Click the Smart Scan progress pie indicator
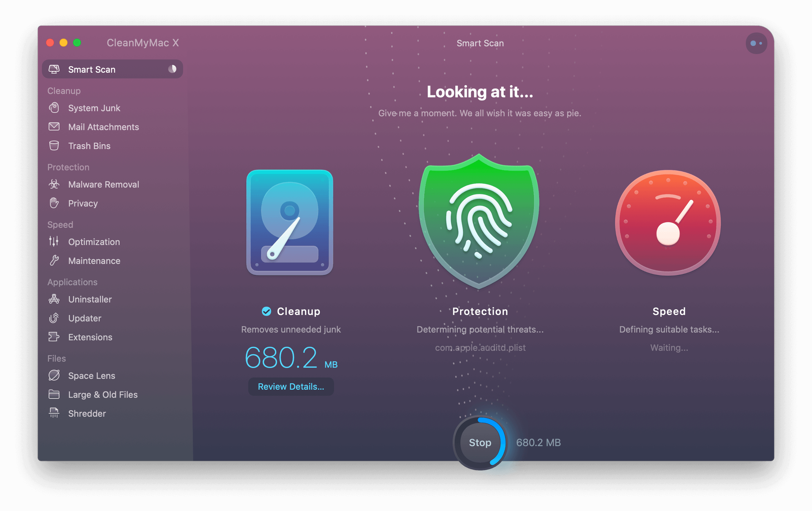 tap(172, 69)
